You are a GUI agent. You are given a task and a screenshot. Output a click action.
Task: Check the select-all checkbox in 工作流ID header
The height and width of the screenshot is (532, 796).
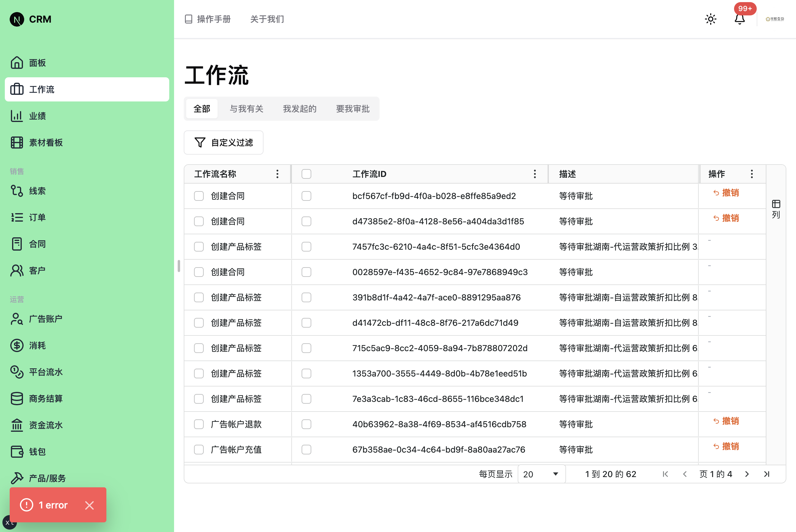(306, 173)
